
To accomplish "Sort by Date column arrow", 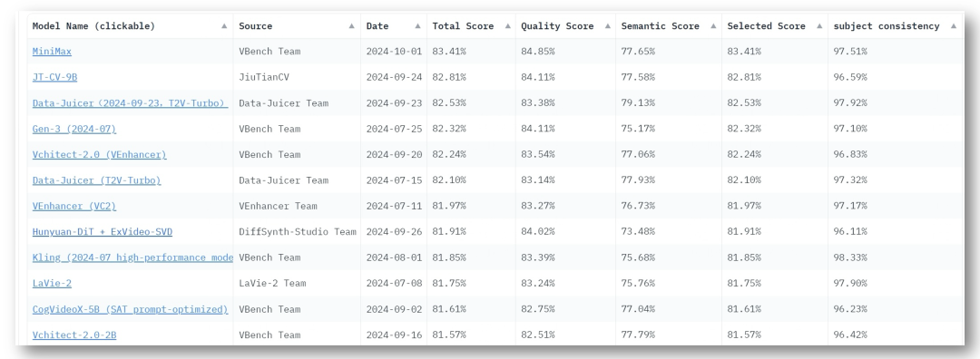I will pyautogui.click(x=418, y=26).
